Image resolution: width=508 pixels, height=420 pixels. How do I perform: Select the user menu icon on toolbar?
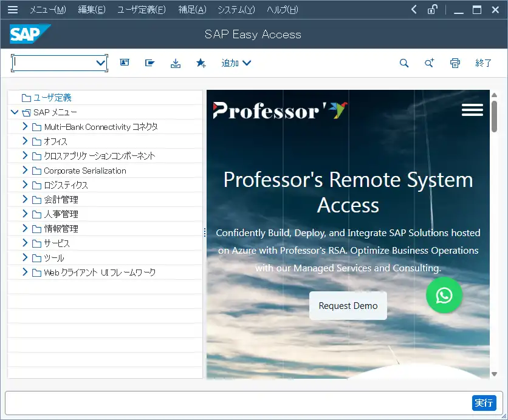(x=125, y=63)
